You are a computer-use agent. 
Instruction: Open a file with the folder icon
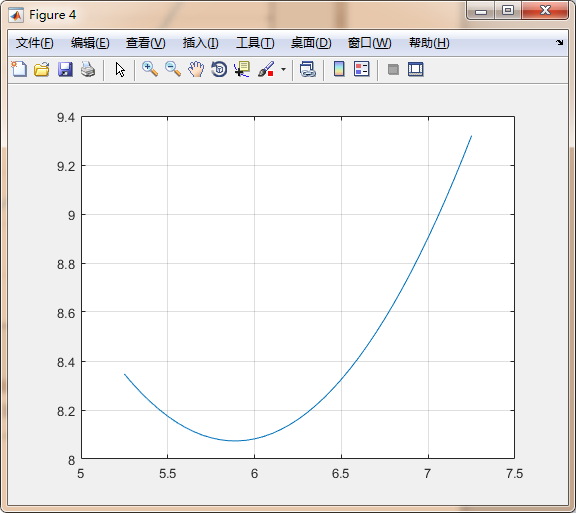click(42, 69)
